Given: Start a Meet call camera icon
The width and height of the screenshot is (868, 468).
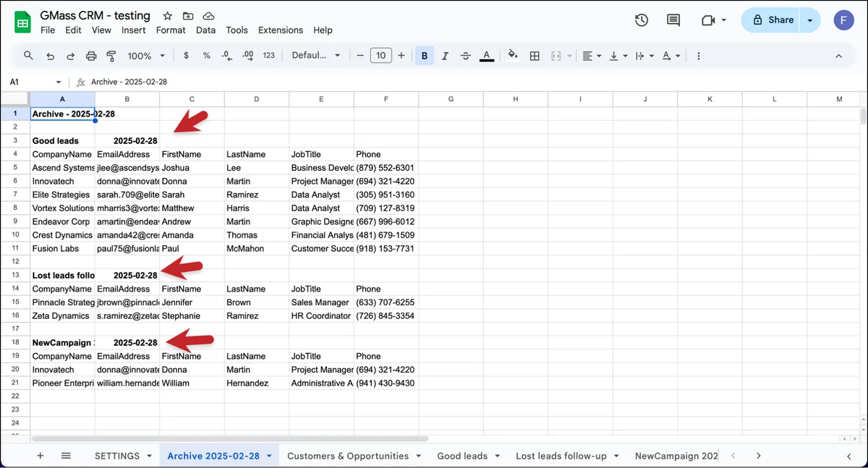Looking at the screenshot, I should (x=708, y=20).
